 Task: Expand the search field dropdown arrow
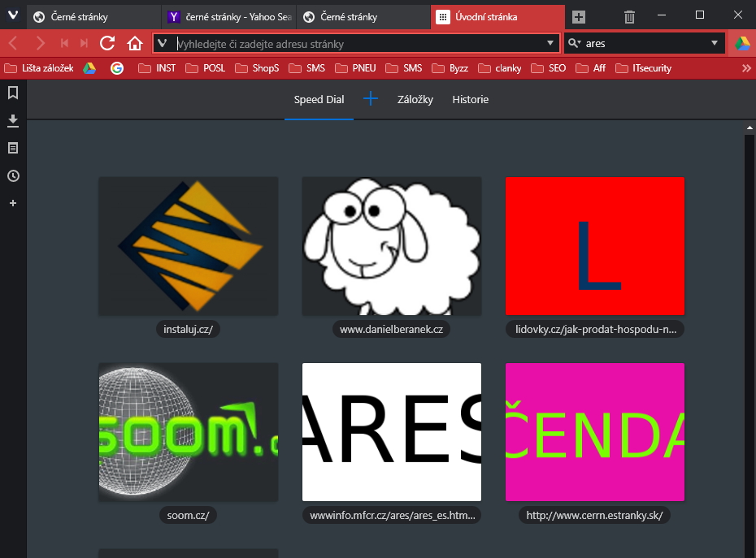[x=715, y=43]
